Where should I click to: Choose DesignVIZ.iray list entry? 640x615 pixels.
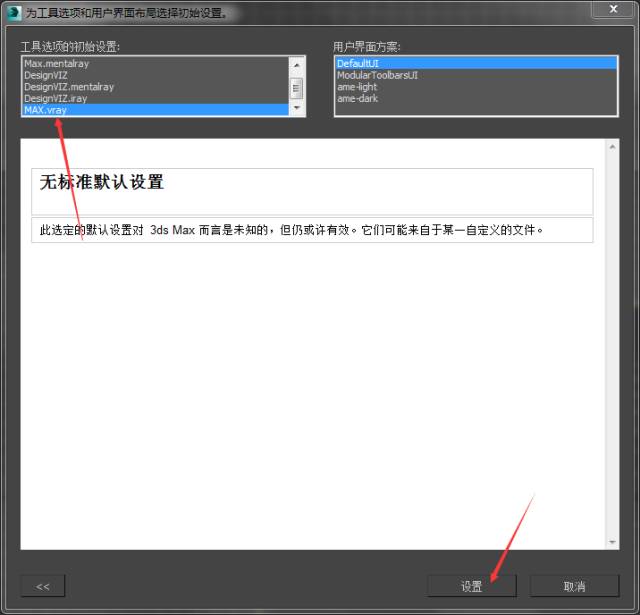click(156, 98)
